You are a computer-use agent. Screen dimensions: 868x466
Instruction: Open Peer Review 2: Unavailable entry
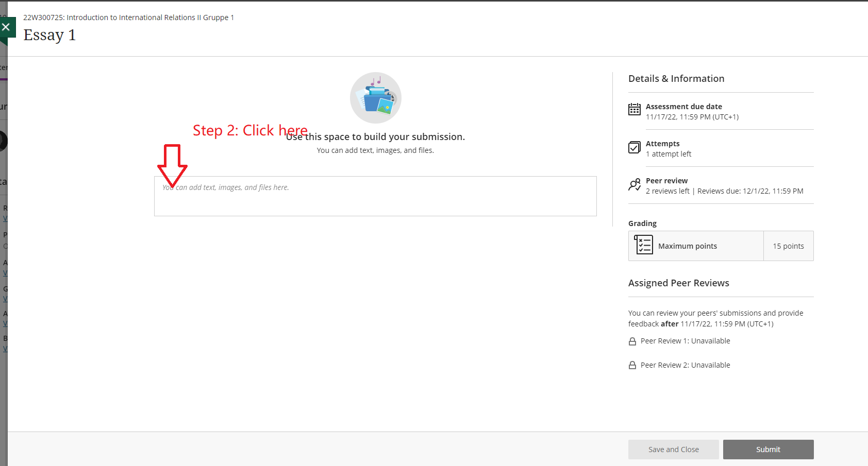coord(685,365)
